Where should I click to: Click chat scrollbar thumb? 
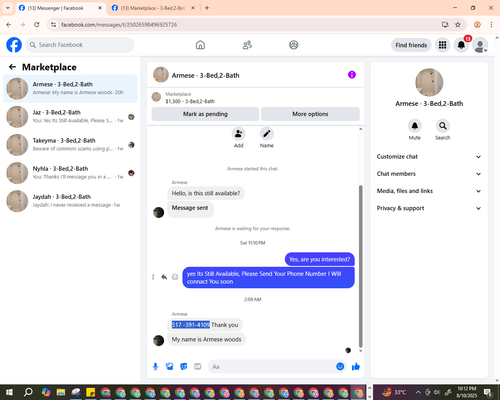[360, 266]
